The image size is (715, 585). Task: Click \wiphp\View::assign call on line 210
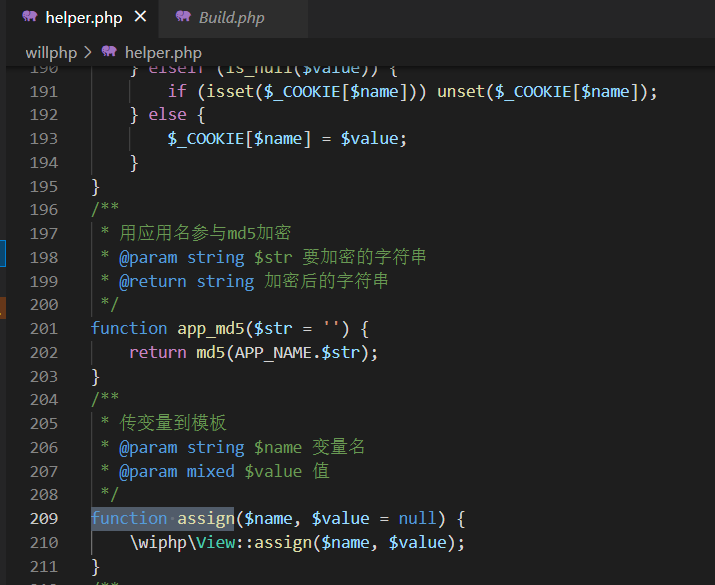tap(297, 543)
